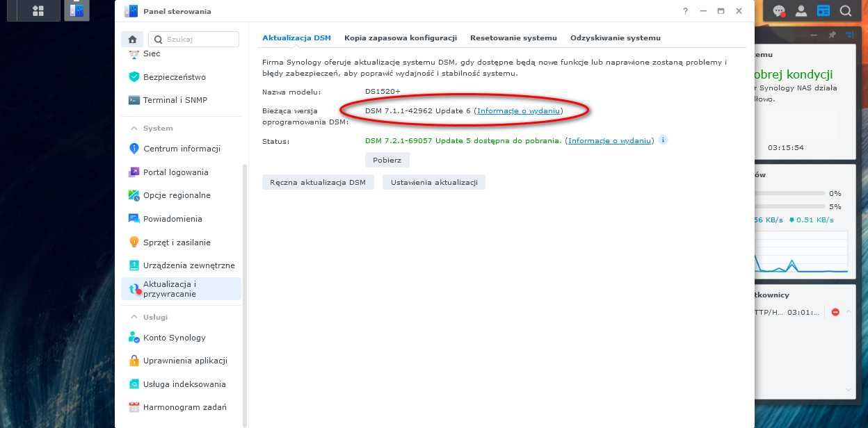
Task: Click the network traffic graph widget
Action: coord(801,251)
